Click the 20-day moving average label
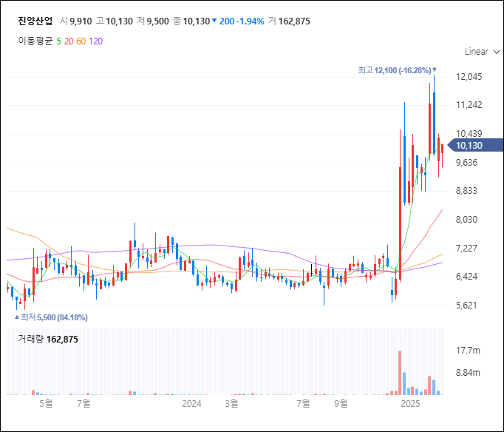 [69, 41]
